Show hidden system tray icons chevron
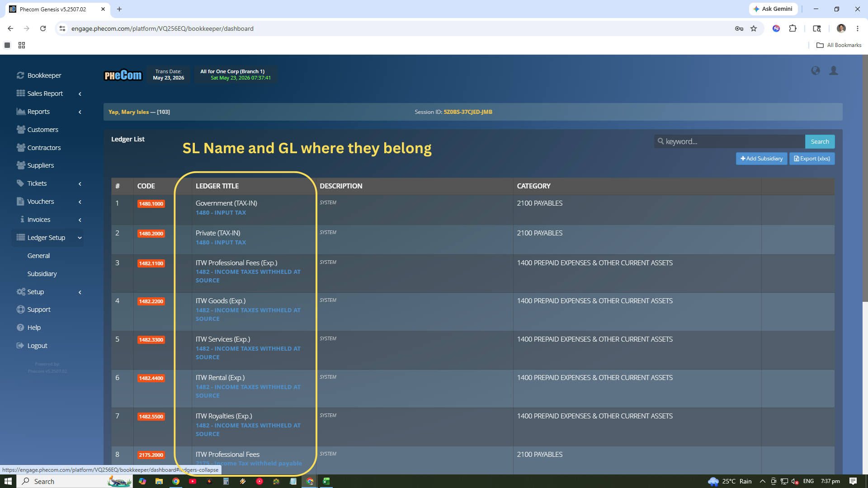868x488 pixels. tap(763, 481)
